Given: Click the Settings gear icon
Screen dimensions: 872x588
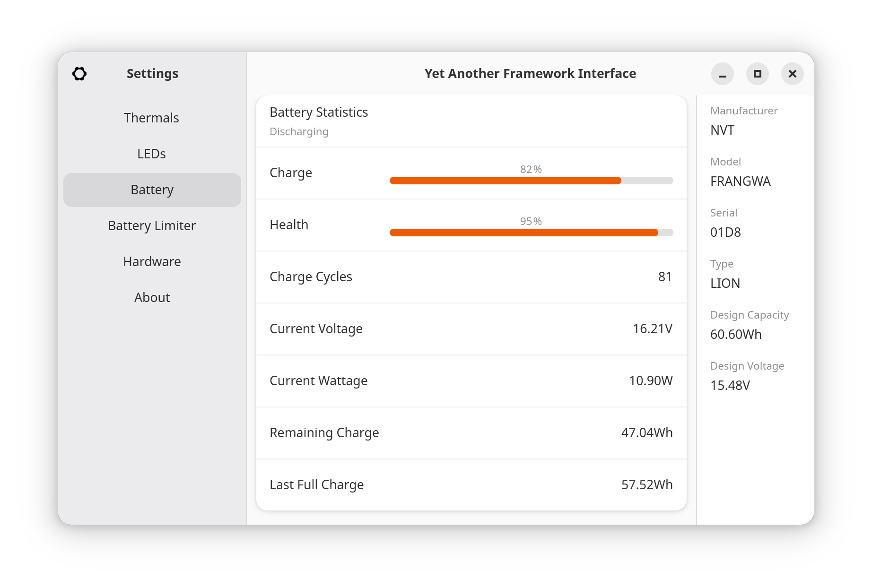Looking at the screenshot, I should (79, 74).
